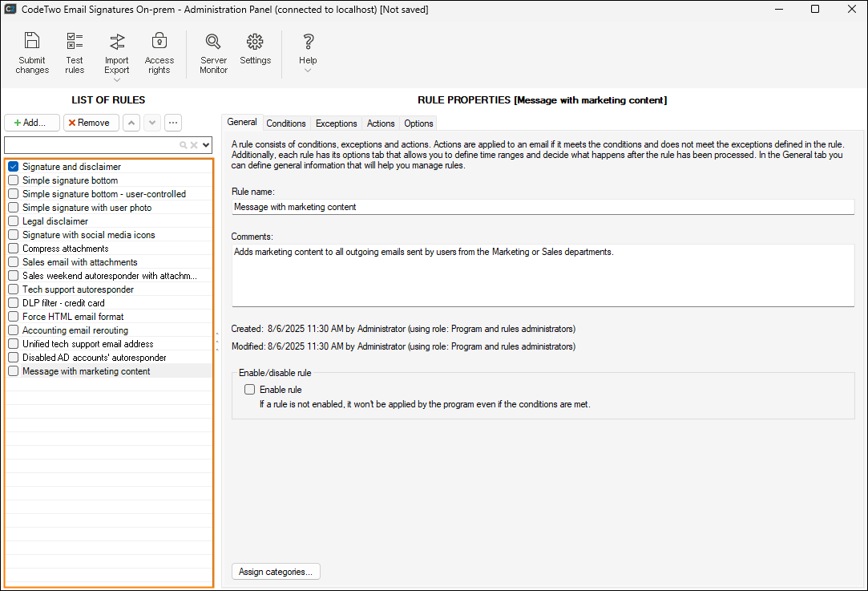
Task: Click the Assign categories button
Action: pos(276,572)
